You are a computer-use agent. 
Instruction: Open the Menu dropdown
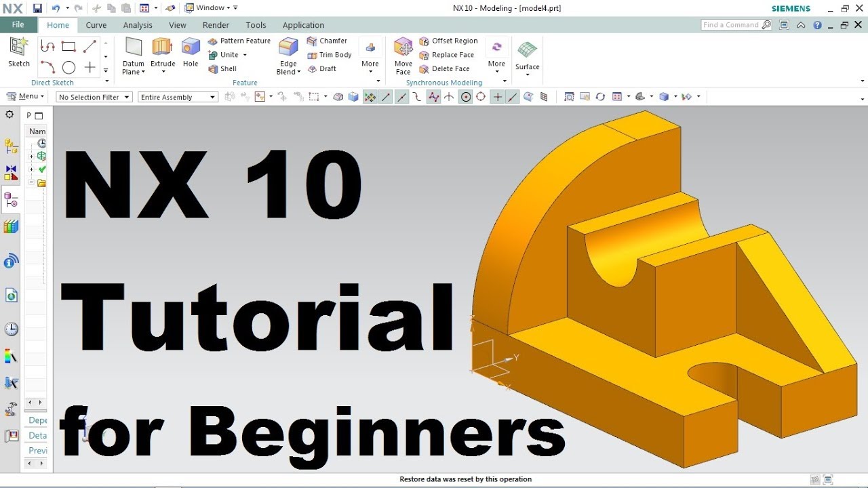(x=26, y=97)
